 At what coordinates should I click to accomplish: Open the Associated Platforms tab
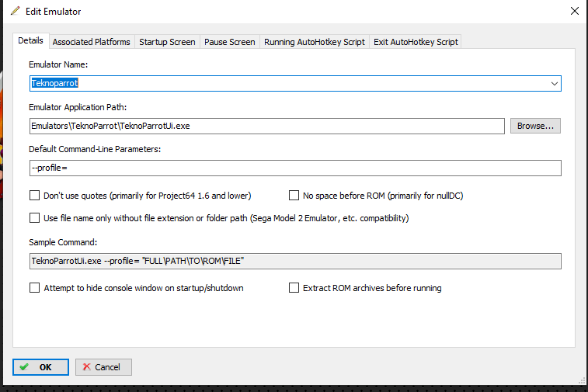click(91, 42)
